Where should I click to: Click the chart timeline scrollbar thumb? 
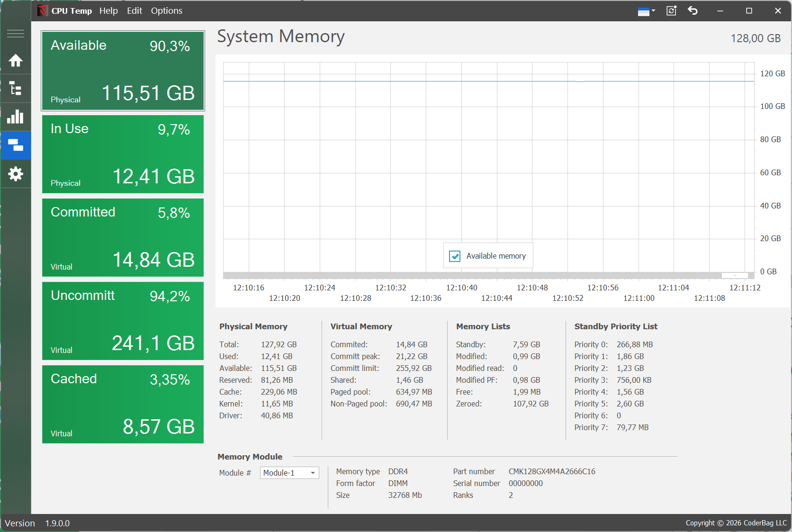tap(734, 275)
